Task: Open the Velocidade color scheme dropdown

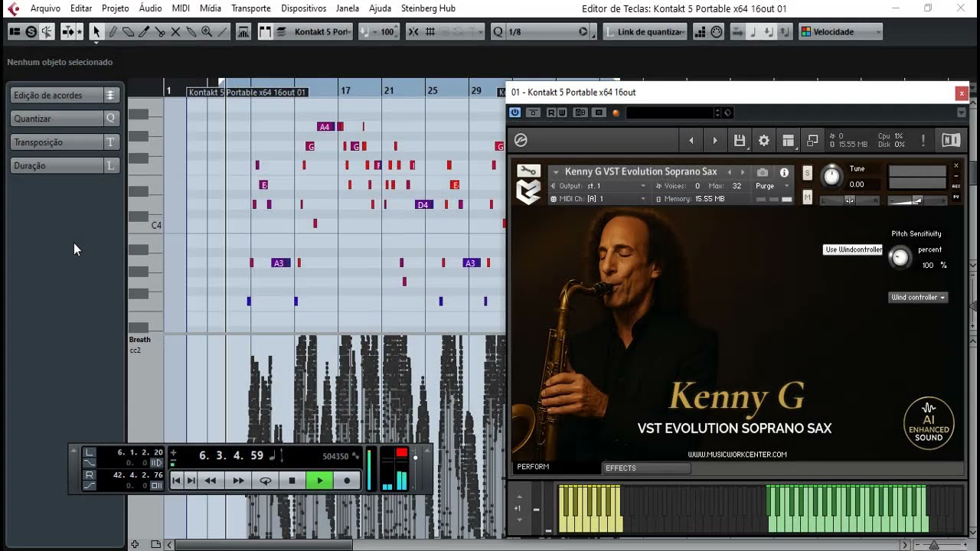Action: click(x=840, y=32)
